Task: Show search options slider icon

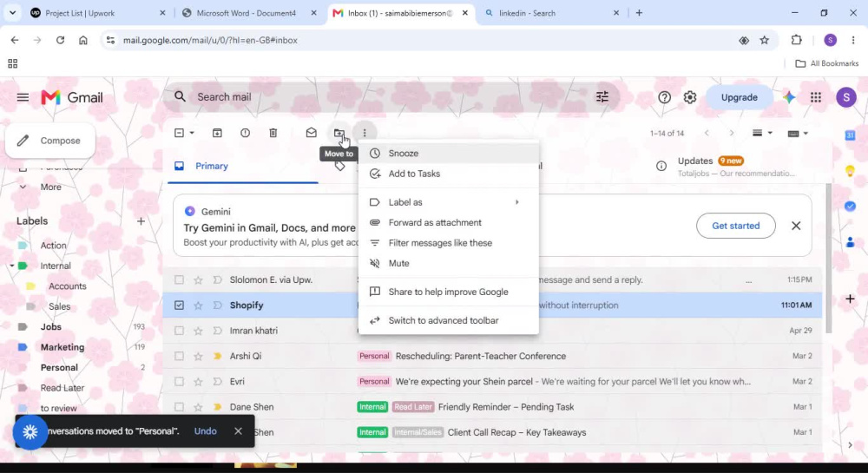Action: pos(602,97)
